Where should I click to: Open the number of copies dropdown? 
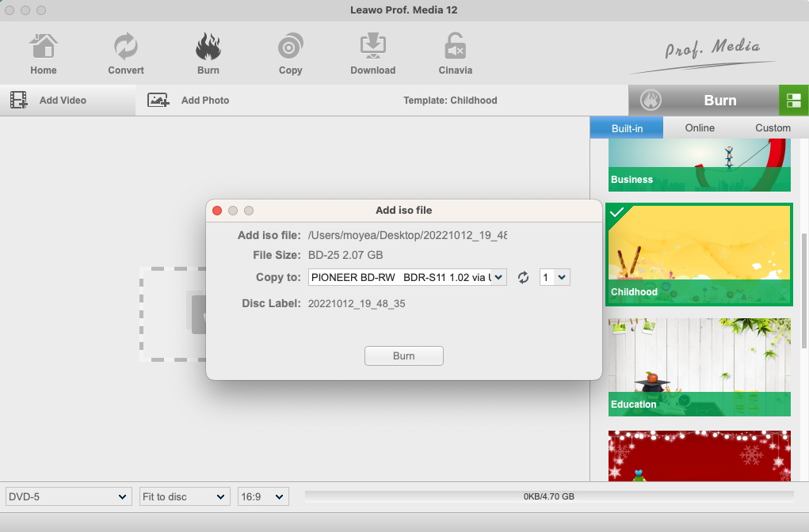tap(555, 277)
